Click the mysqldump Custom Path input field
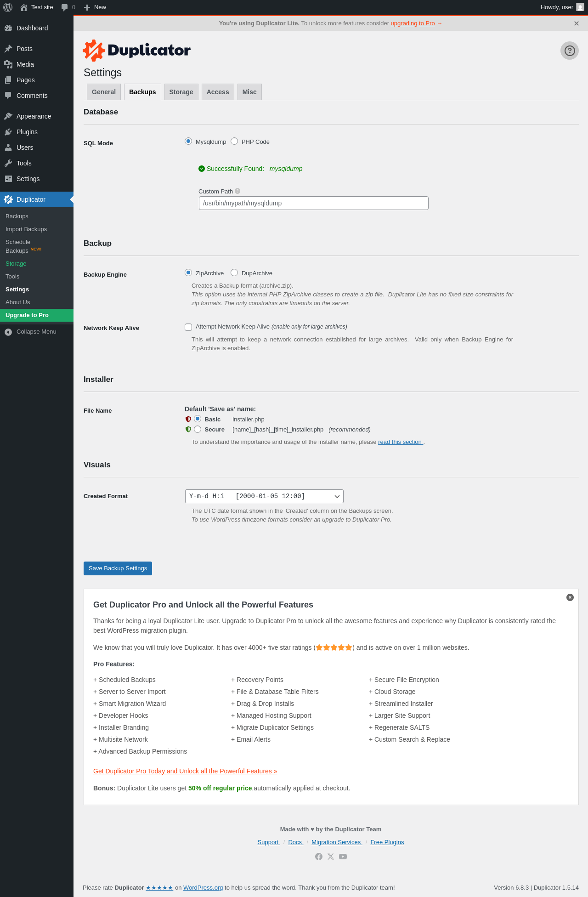This screenshot has width=588, height=897. click(x=313, y=203)
